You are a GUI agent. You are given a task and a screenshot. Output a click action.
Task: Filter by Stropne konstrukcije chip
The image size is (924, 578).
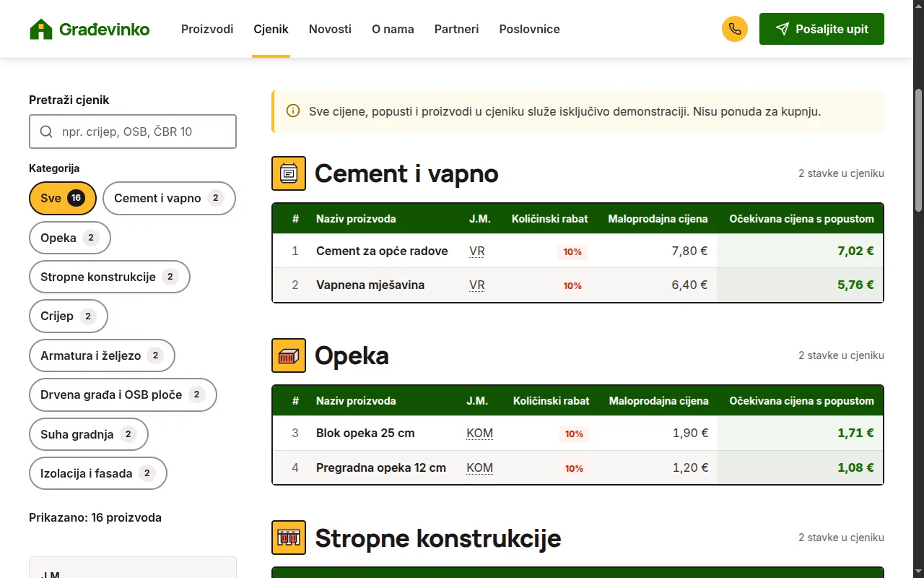[x=110, y=277]
